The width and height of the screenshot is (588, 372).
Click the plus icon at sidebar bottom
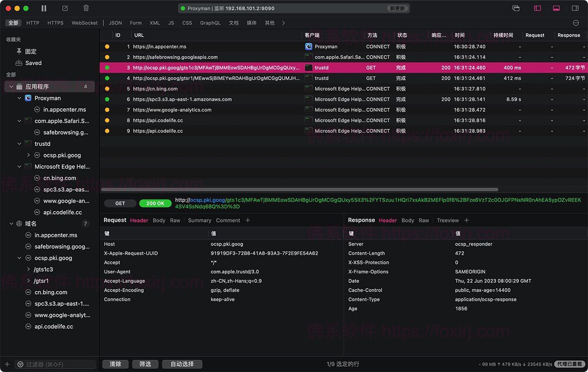point(7,364)
